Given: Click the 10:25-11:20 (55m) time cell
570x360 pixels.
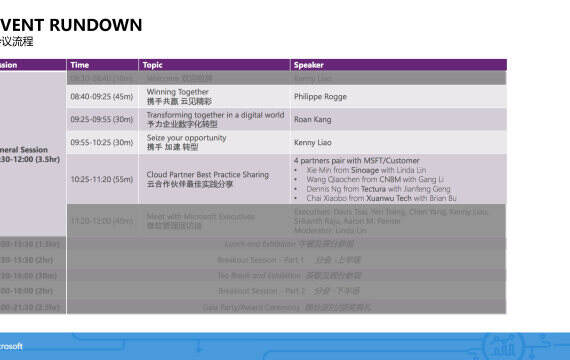Looking at the screenshot, I should click(102, 179).
